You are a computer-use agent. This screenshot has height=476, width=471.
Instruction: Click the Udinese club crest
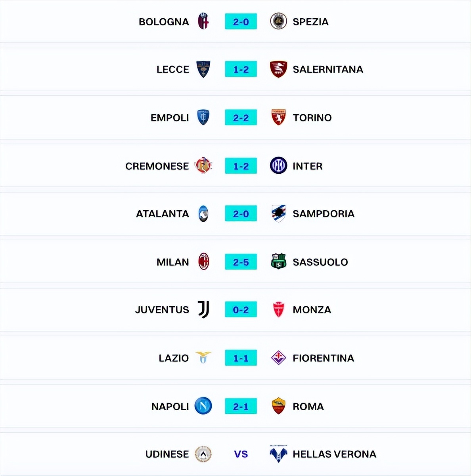[x=203, y=454]
